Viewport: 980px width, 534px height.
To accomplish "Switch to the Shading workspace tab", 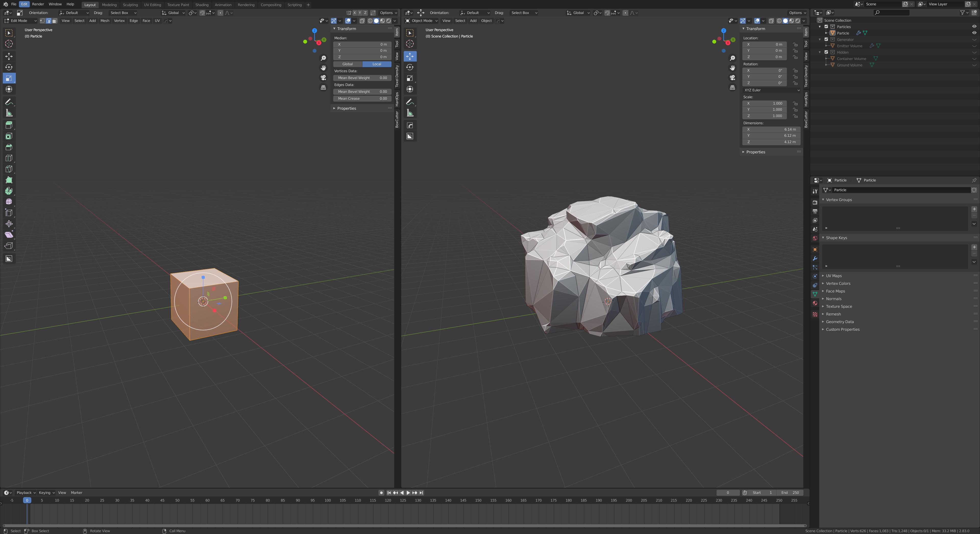I will pyautogui.click(x=202, y=5).
